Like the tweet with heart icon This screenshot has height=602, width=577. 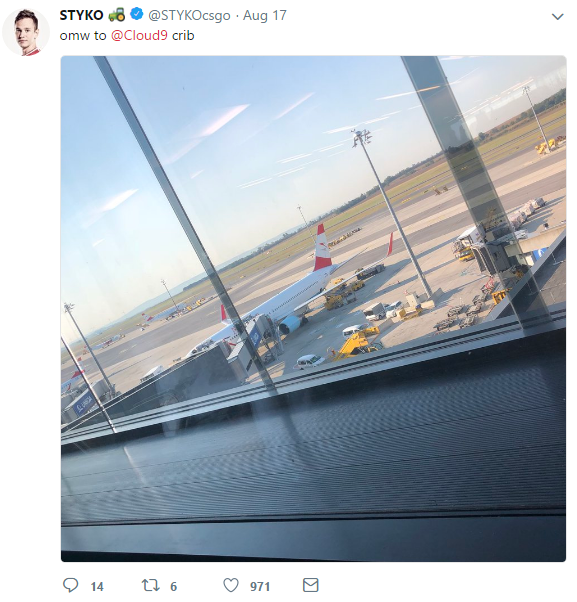pos(231,585)
